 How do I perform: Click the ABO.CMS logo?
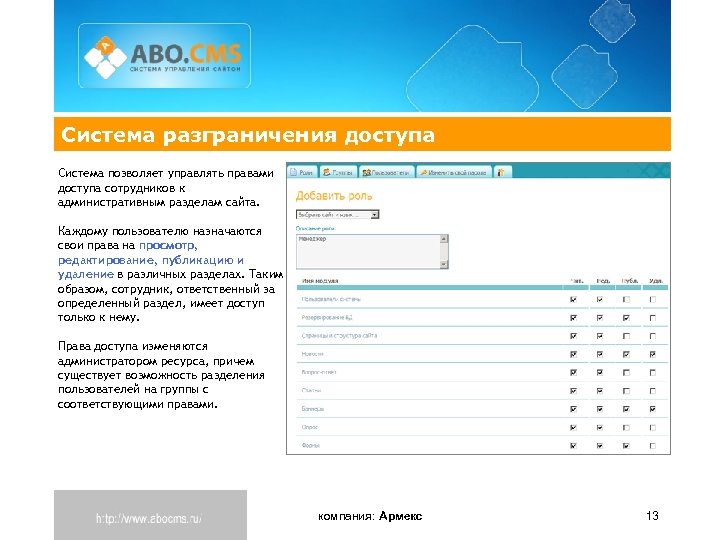coord(164,56)
